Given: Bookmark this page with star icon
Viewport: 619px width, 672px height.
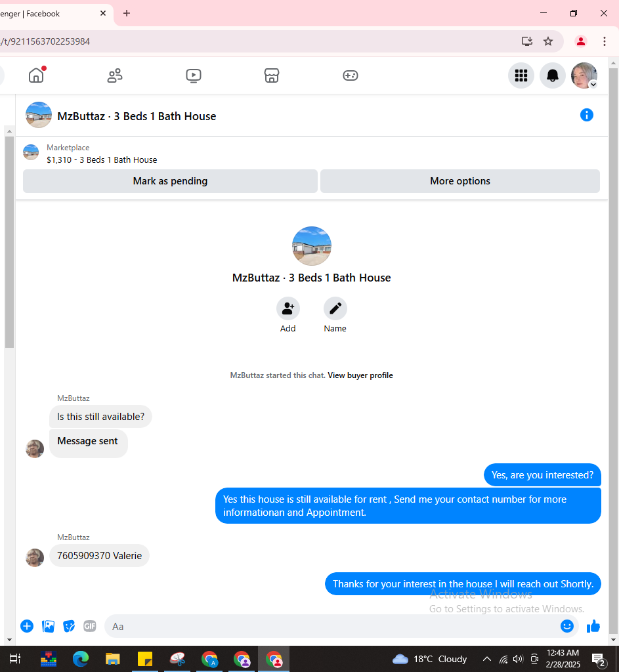Looking at the screenshot, I should (548, 41).
